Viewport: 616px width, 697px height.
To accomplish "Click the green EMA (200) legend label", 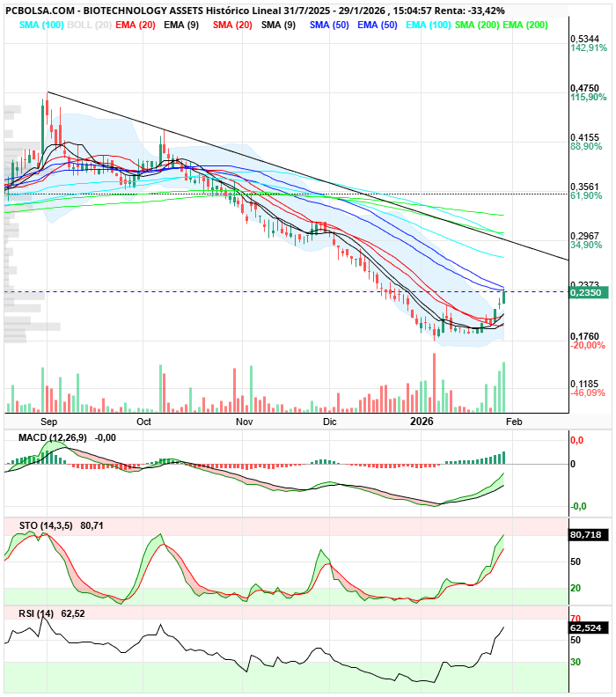I will pyautogui.click(x=524, y=25).
